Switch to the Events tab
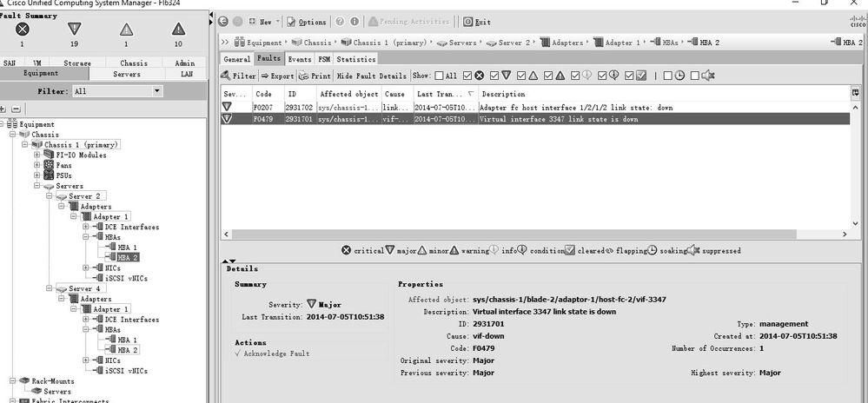Image resolution: width=868 pixels, height=403 pixels. click(x=300, y=59)
